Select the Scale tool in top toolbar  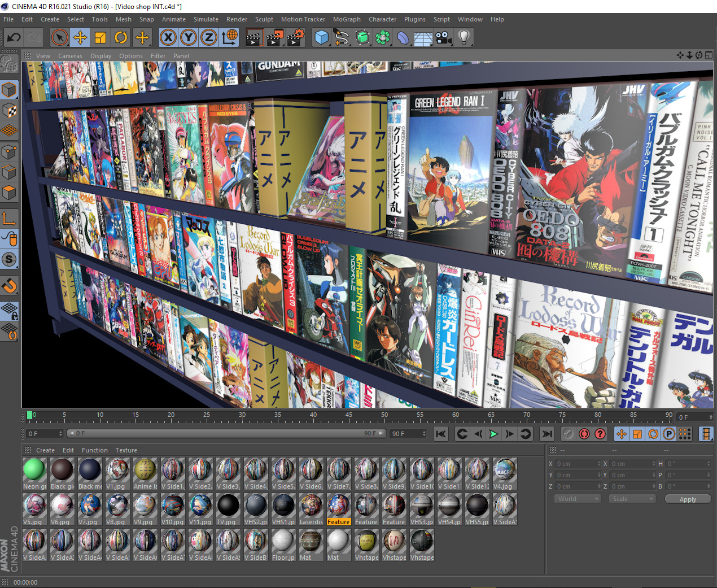point(100,38)
